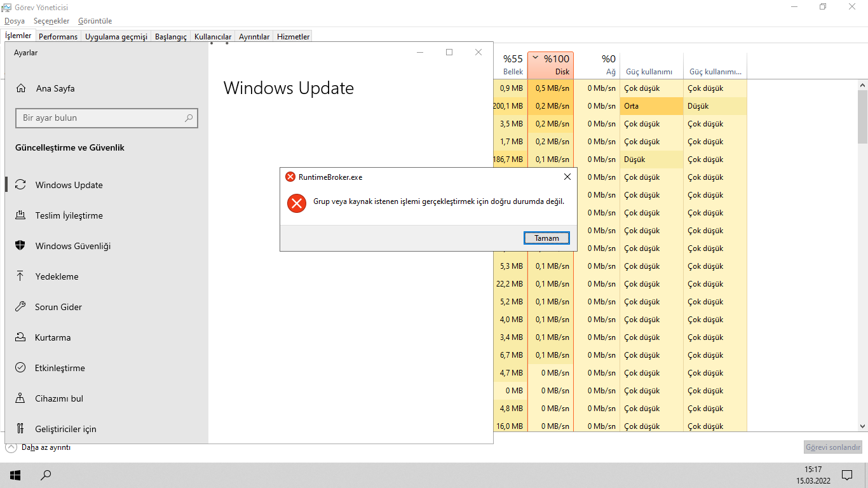
Task: Open Geliştiriciler için via its tools icon
Action: point(20,429)
